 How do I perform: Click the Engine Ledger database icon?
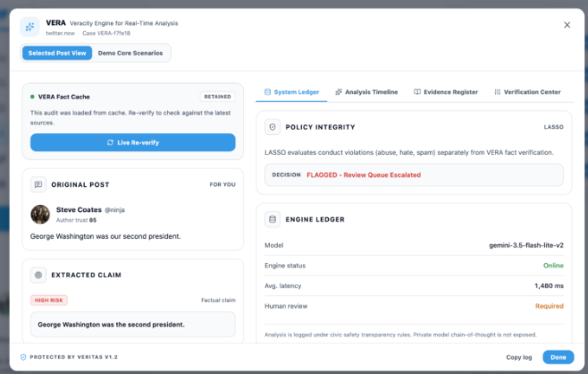(x=273, y=219)
